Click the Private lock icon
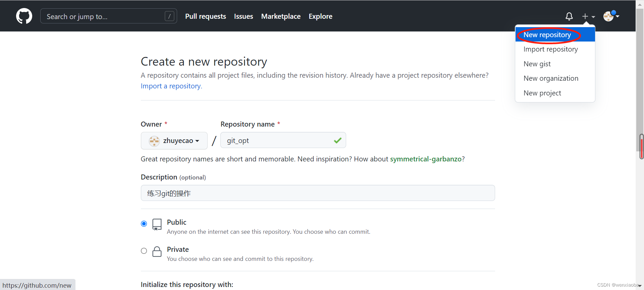Screen dimensions: 644x290 tap(157, 251)
